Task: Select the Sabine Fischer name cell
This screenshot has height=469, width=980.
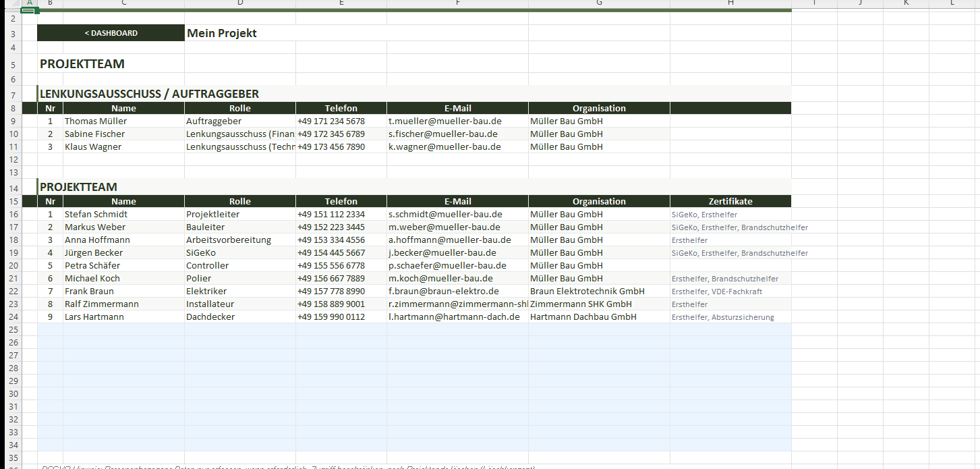Action: [95, 134]
